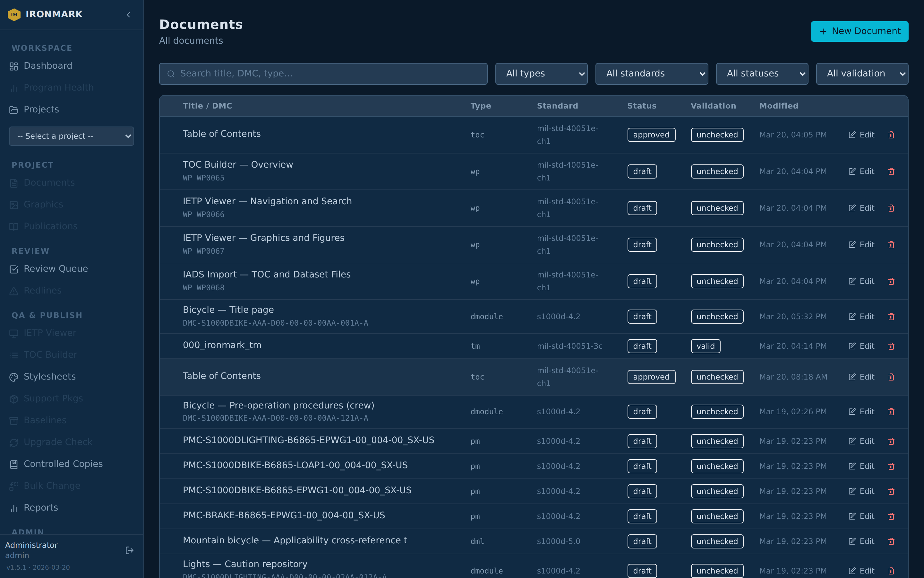Delete IETP Viewer — Graphics and Figures
Screen dimensions: 924x578
tap(891, 245)
